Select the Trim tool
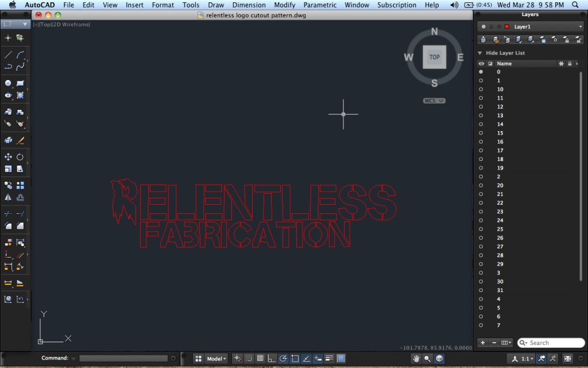This screenshot has width=588, height=368. point(8,214)
